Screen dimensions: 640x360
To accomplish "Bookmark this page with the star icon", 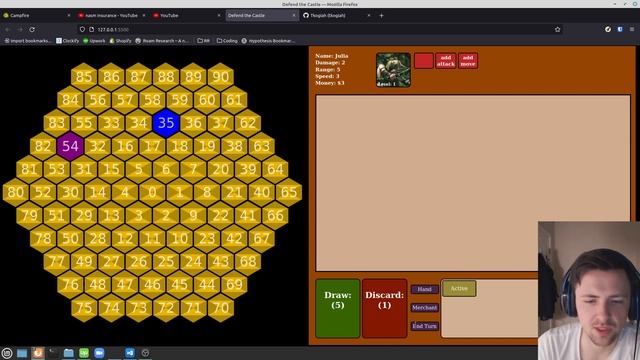I will [x=558, y=29].
